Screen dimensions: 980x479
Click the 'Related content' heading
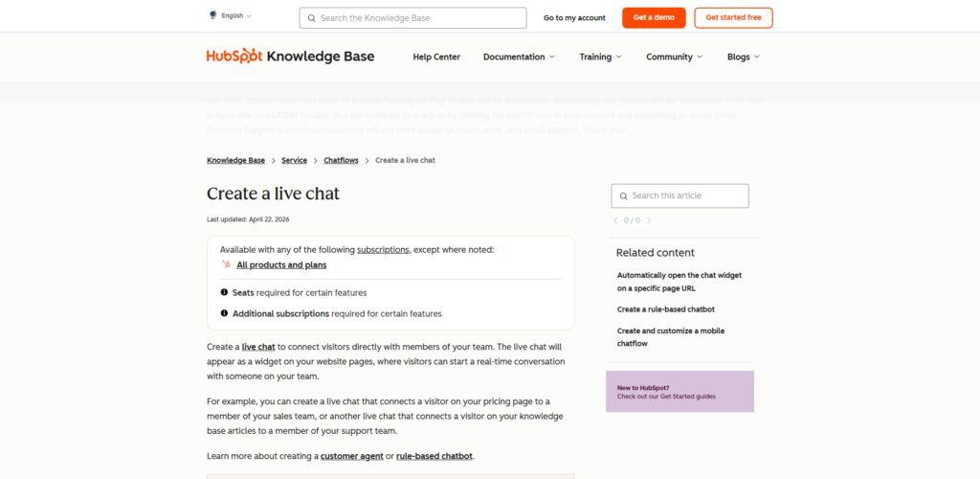coord(655,253)
